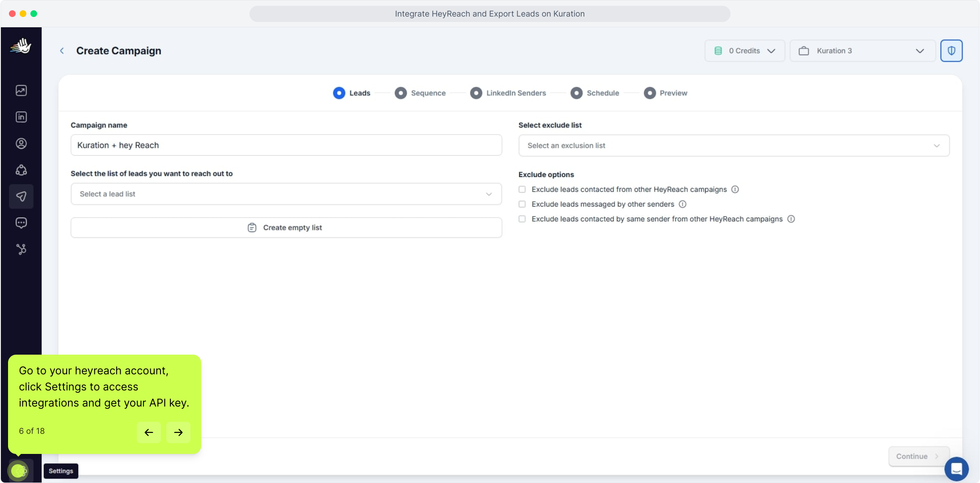Click the credits database stack icon
The image size is (980, 483).
pyautogui.click(x=718, y=51)
